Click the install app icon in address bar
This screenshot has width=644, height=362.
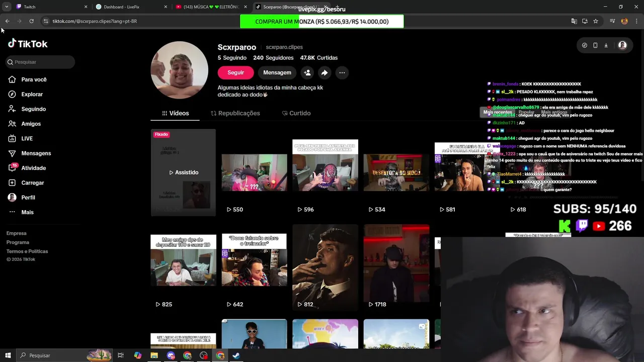tap(585, 21)
